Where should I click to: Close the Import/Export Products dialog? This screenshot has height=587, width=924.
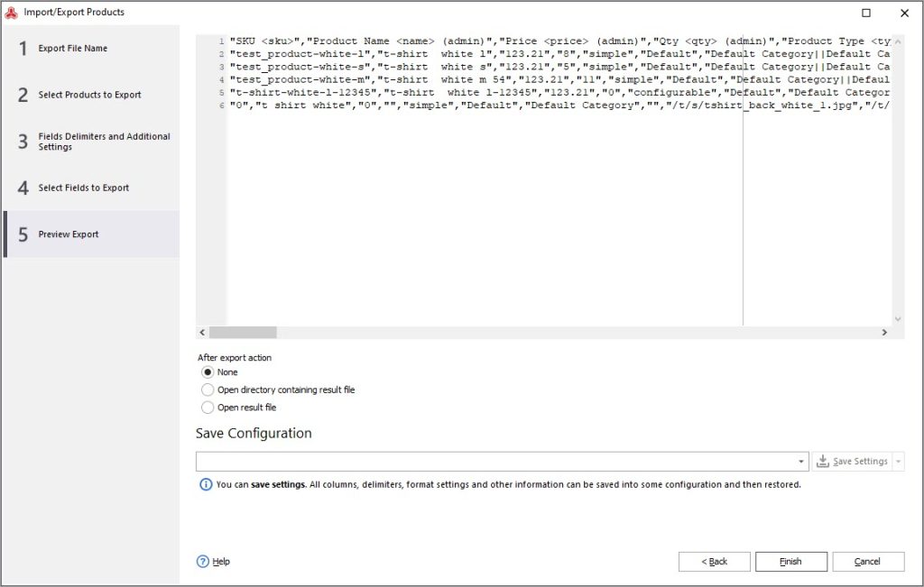(x=904, y=13)
